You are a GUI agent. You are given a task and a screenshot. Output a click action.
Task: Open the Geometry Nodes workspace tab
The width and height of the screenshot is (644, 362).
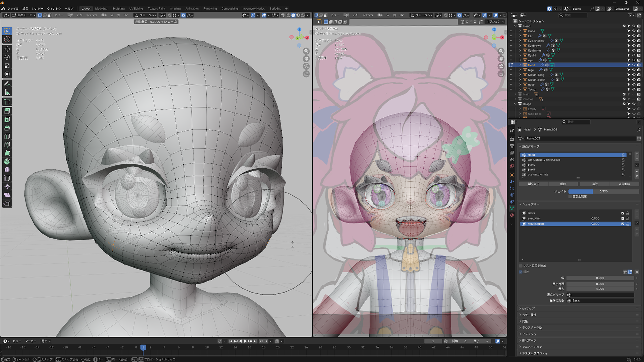coord(254,9)
